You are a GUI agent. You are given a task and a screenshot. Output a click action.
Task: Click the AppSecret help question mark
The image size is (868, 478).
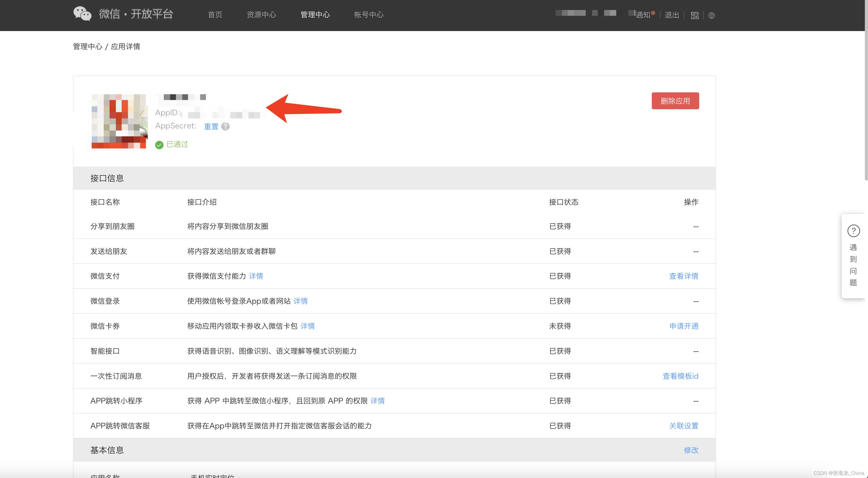tap(225, 126)
